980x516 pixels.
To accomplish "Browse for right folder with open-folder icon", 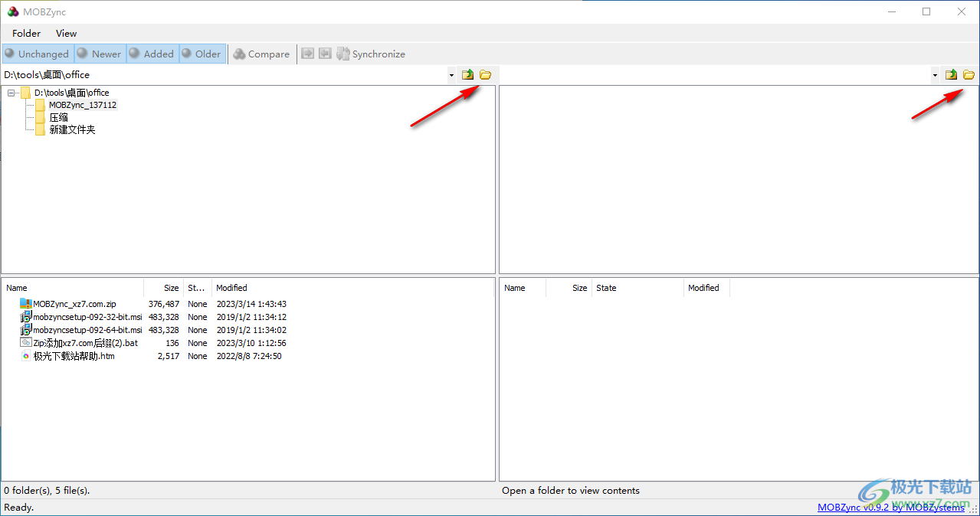I will pyautogui.click(x=969, y=74).
